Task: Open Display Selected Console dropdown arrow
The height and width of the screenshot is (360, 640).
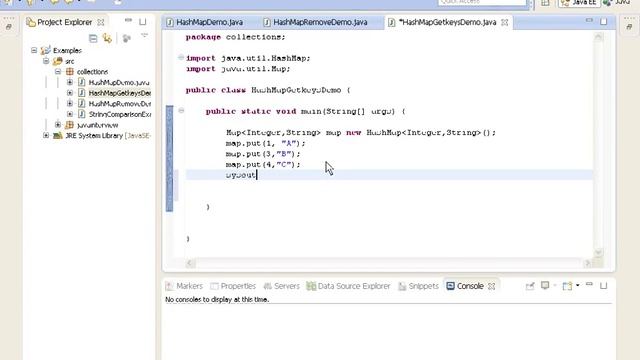Action: tap(555, 286)
